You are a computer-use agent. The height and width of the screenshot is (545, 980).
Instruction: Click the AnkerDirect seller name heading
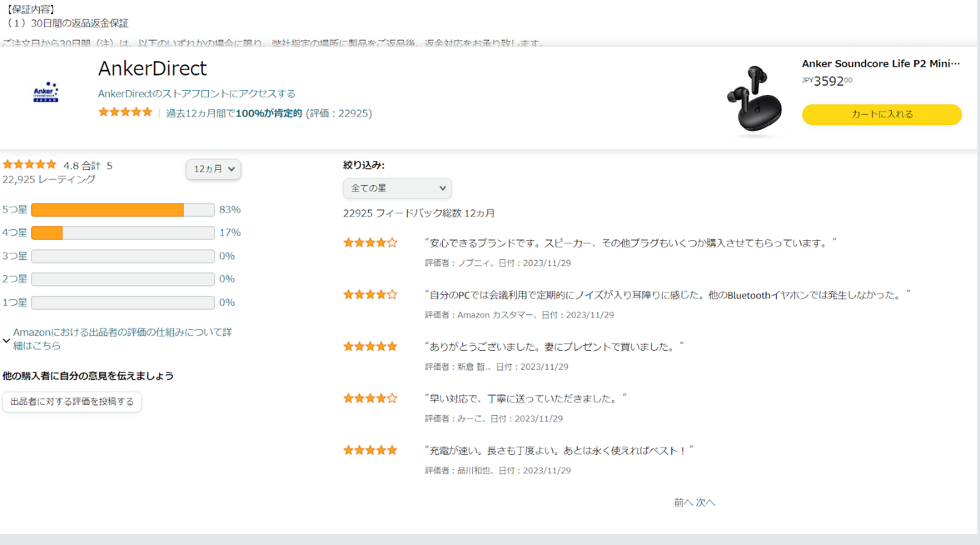pos(153,69)
